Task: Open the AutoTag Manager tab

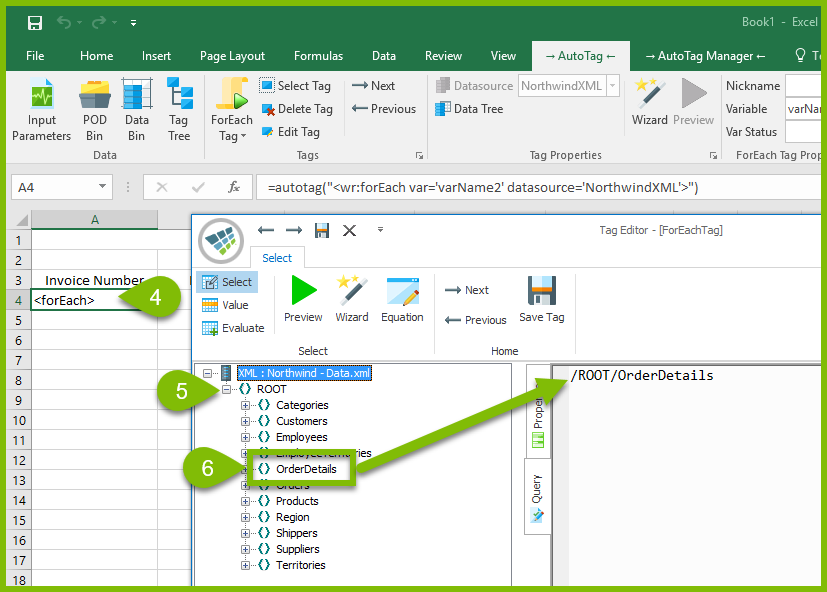Action: (705, 56)
